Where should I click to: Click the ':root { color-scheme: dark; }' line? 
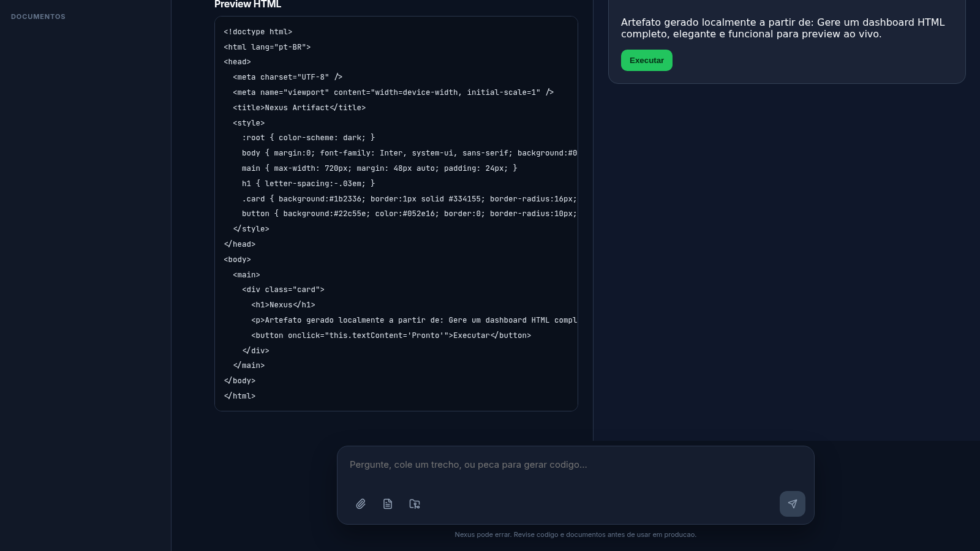[308, 138]
